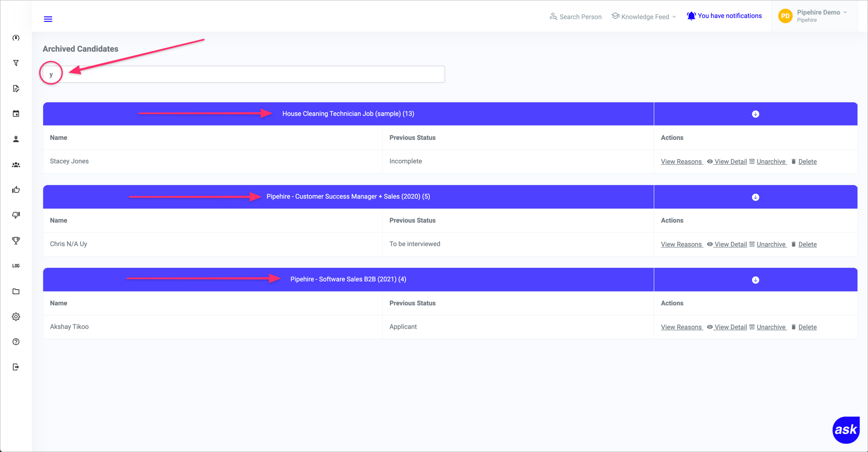Delete Stacey Jones

[804, 162]
